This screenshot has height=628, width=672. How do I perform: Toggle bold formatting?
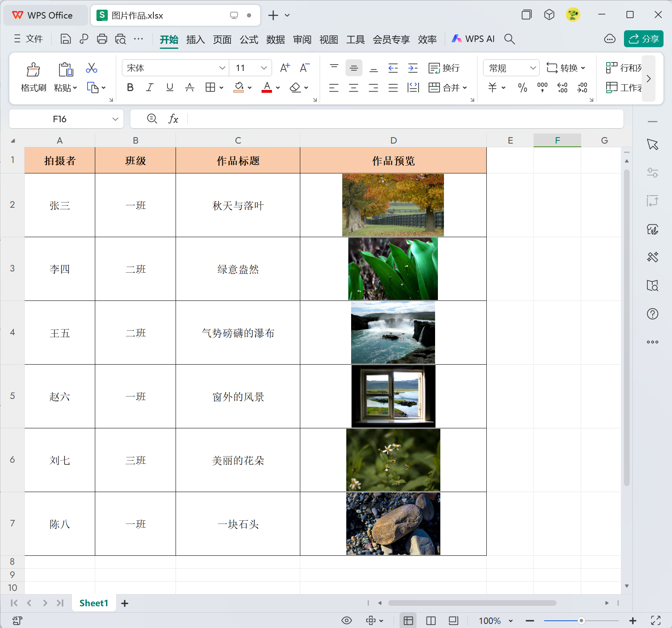130,88
